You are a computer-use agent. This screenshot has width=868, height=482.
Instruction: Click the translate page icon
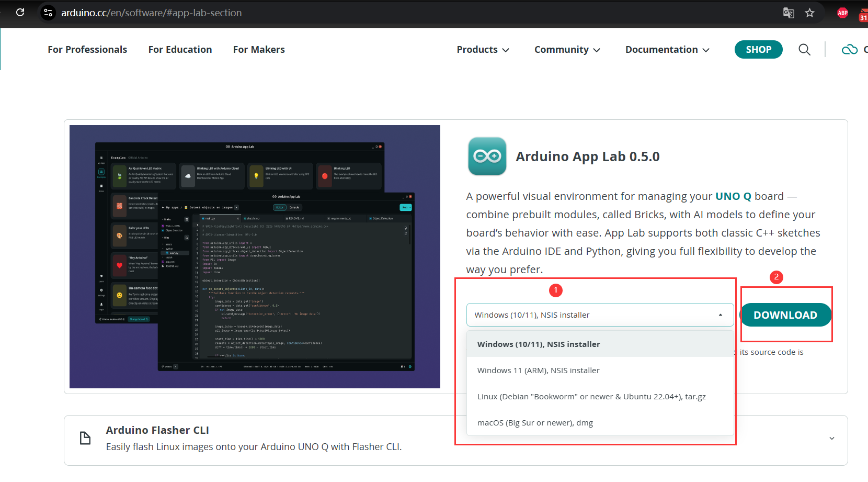[789, 13]
